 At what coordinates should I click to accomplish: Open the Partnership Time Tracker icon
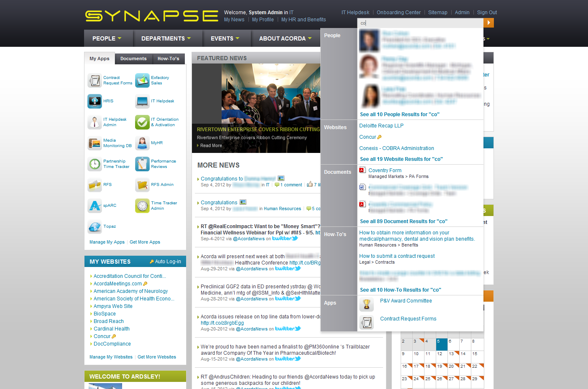tap(95, 164)
